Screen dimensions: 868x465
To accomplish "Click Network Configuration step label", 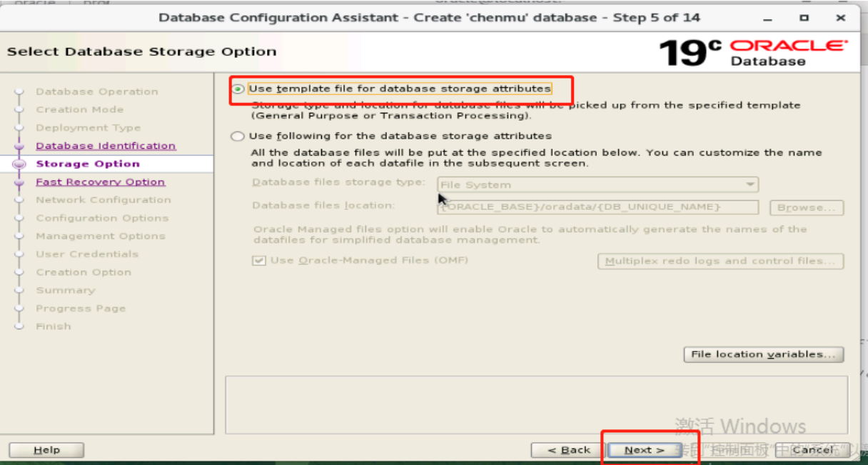I will pyautogui.click(x=104, y=200).
